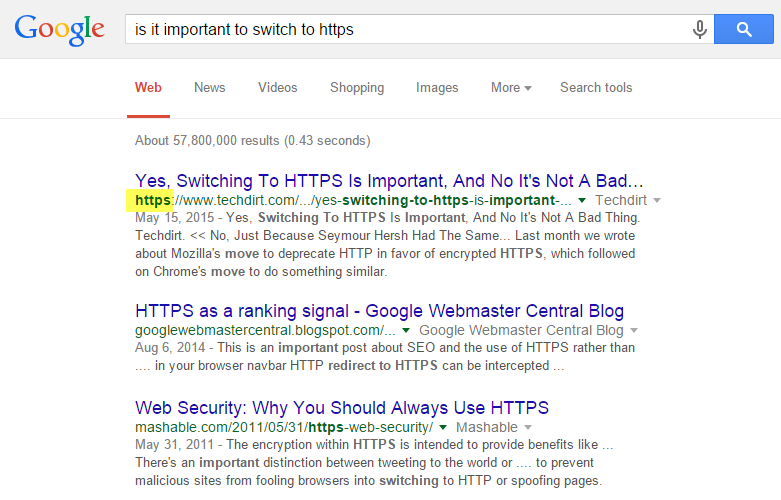Click the Google logo
This screenshot has width=781, height=500.
pos(59,29)
